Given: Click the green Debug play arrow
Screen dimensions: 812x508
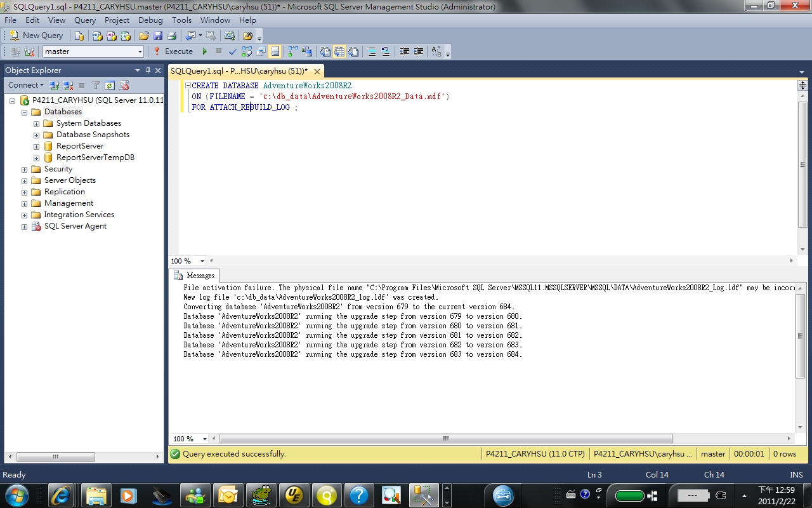Looking at the screenshot, I should (x=205, y=51).
